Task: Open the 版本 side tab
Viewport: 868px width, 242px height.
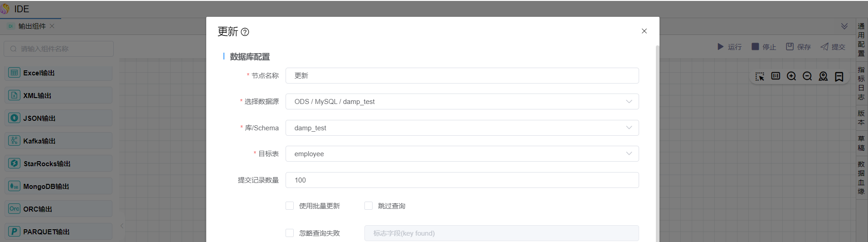Action: [861, 118]
